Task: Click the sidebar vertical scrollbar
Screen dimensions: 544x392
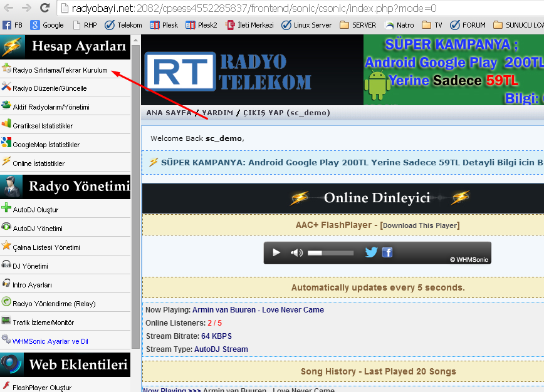Action: pos(135,197)
